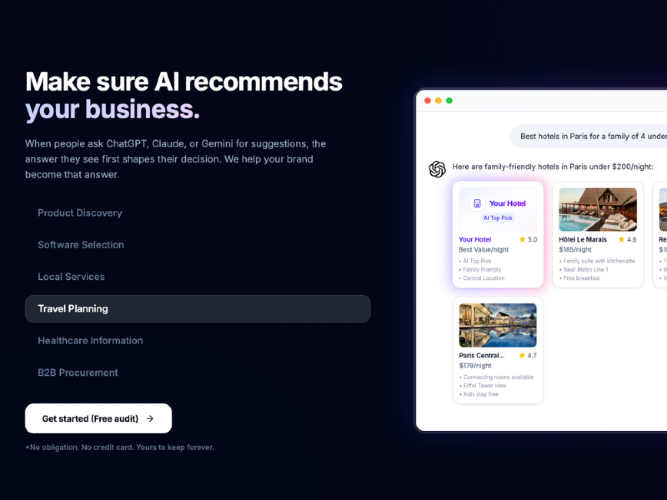The image size is (667, 500).
Task: Select the Travel Planning tab
Action: pyautogui.click(x=198, y=309)
